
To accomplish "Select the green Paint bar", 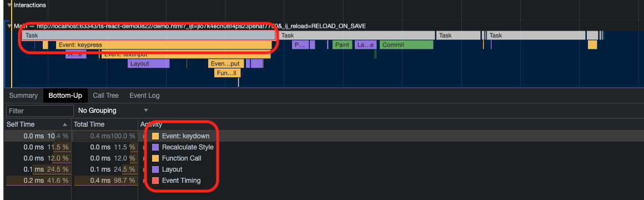I will pos(342,45).
